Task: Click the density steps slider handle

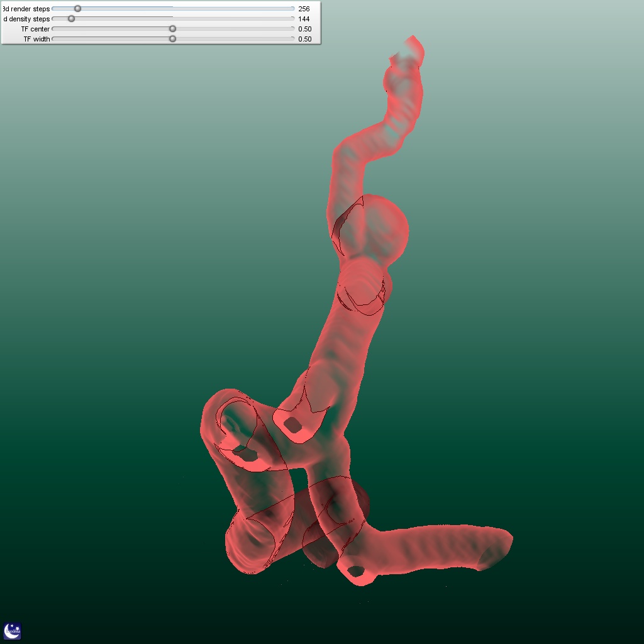Action: (x=71, y=19)
